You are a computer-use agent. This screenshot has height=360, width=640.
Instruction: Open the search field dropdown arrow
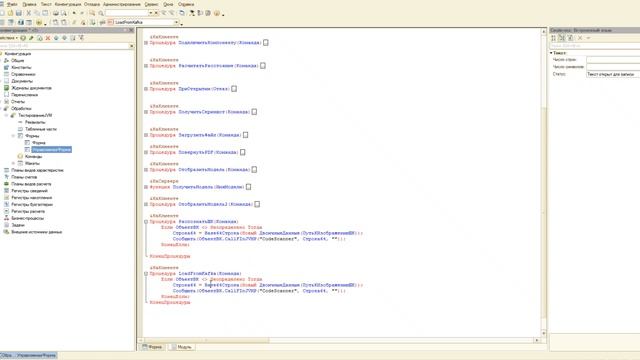pos(151,13)
